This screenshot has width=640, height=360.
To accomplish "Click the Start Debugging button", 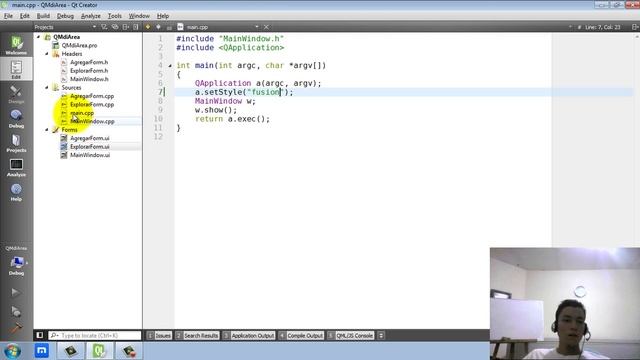I will click(x=16, y=311).
